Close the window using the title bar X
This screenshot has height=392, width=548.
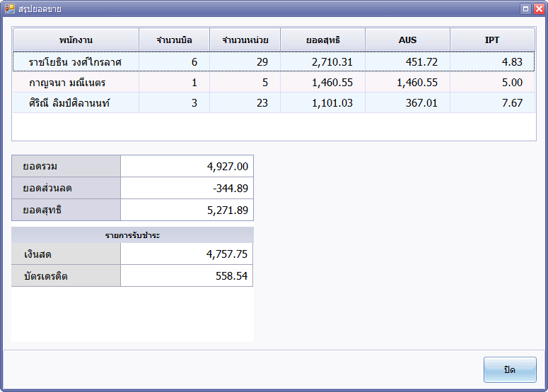[x=537, y=8]
